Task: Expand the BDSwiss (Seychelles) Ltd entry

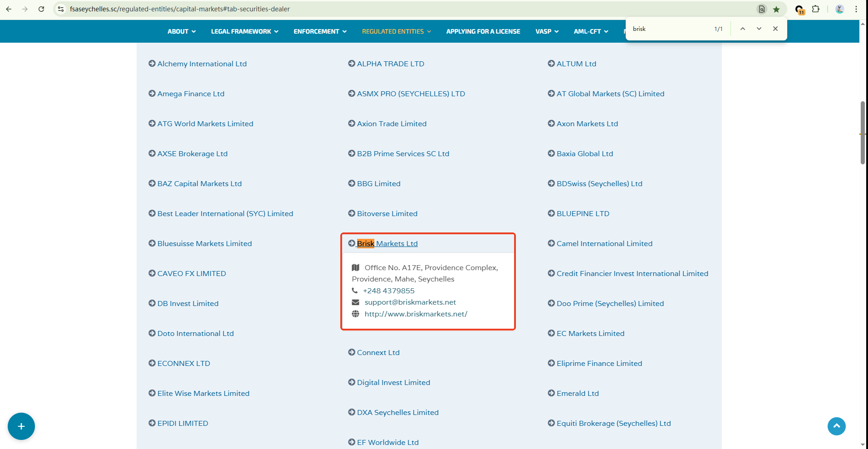Action: tap(599, 184)
